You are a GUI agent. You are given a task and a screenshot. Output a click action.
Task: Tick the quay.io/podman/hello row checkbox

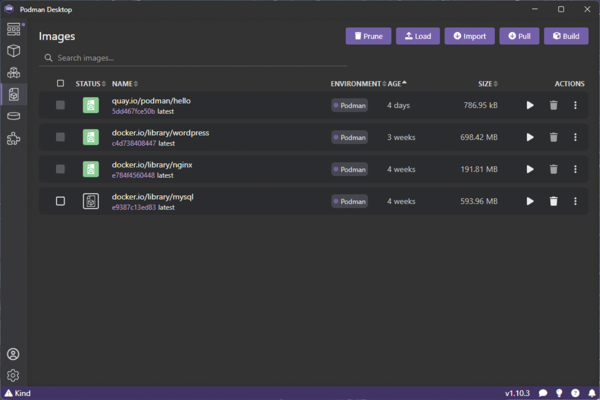[60, 105]
